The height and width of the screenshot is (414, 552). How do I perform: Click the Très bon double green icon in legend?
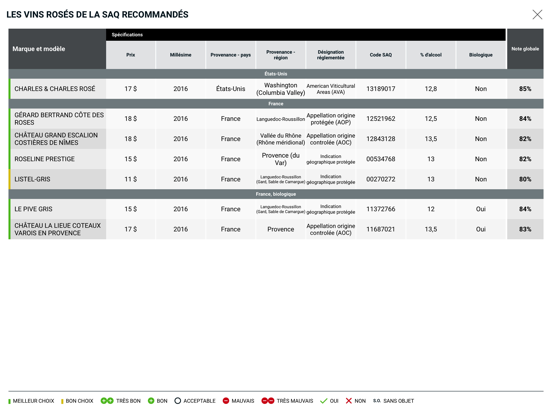point(107,401)
